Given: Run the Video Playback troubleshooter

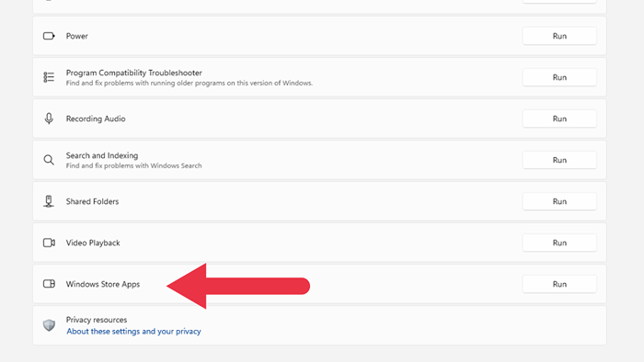Looking at the screenshot, I should [559, 243].
